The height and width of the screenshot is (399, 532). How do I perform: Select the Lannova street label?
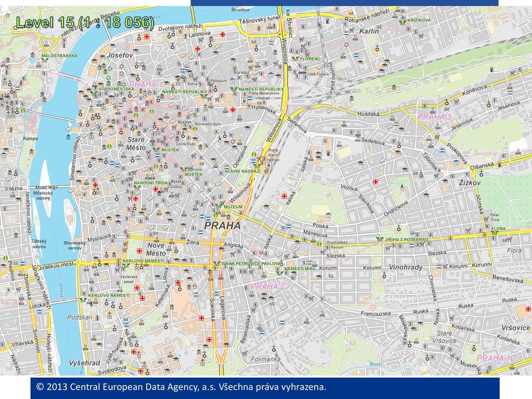click(199, 34)
